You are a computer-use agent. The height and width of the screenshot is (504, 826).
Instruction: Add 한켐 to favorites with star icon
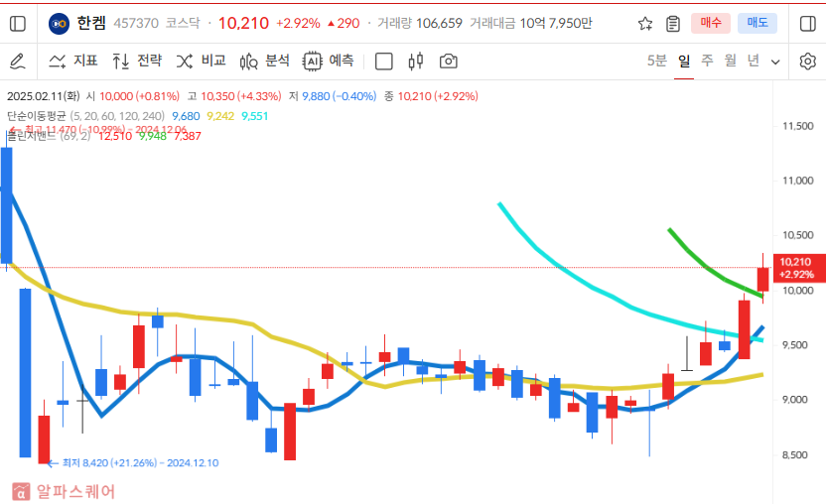(x=644, y=24)
